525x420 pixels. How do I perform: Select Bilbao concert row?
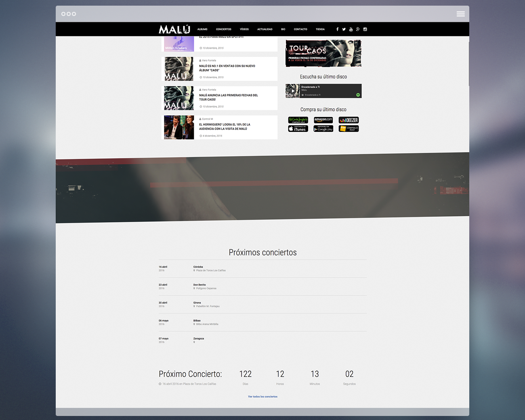(x=262, y=322)
